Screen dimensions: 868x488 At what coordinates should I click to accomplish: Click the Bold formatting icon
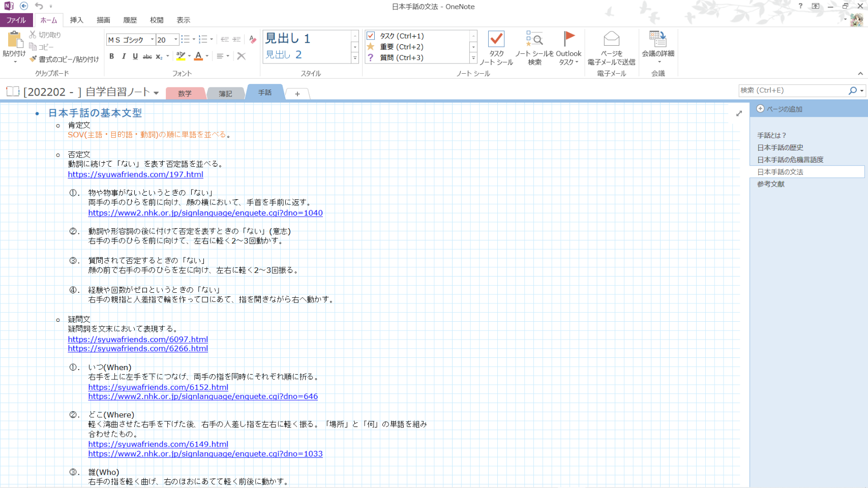[x=111, y=56]
